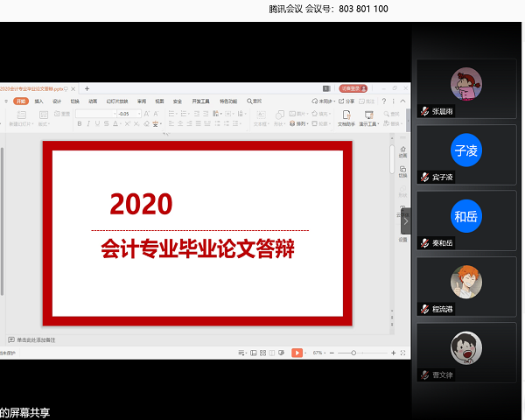Viewport: 525px width, 420px height.
Task: Start slideshow with the orange play button
Action: 297,353
